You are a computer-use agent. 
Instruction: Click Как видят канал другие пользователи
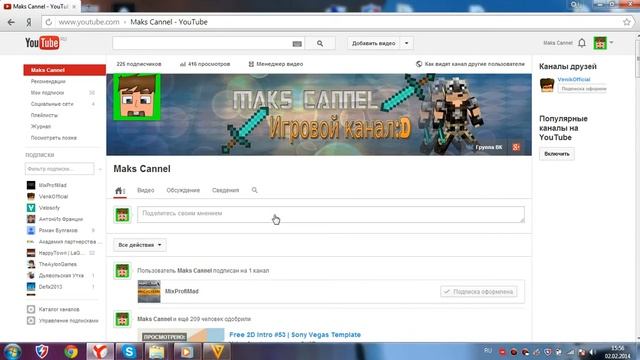click(470, 64)
